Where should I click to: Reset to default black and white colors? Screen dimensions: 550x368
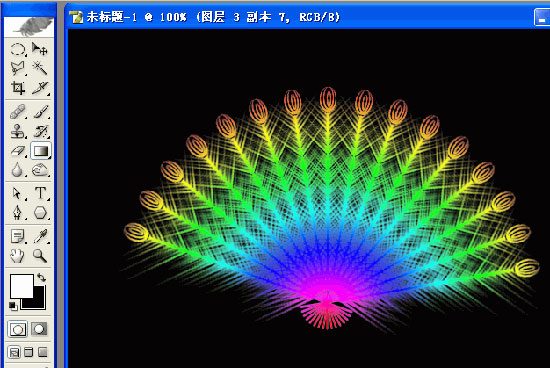tap(13, 306)
